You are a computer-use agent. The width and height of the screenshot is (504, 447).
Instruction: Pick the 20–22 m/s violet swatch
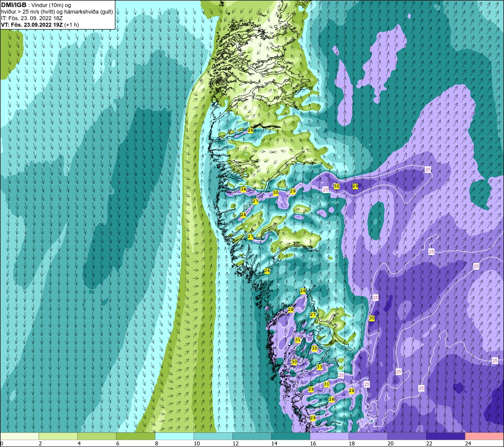[407, 436]
